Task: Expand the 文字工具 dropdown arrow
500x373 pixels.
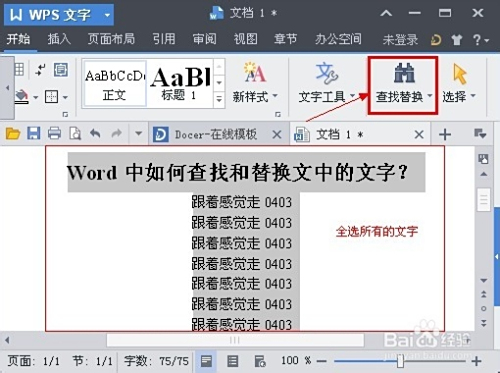Action: coord(352,96)
